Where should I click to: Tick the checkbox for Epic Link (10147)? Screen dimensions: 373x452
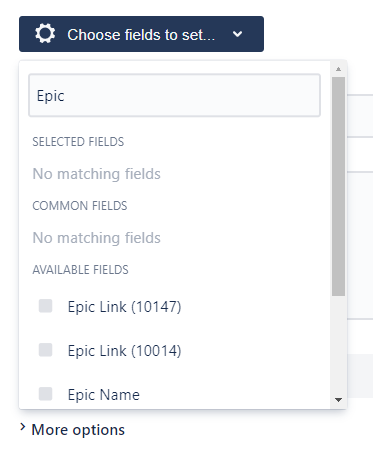[45, 306]
